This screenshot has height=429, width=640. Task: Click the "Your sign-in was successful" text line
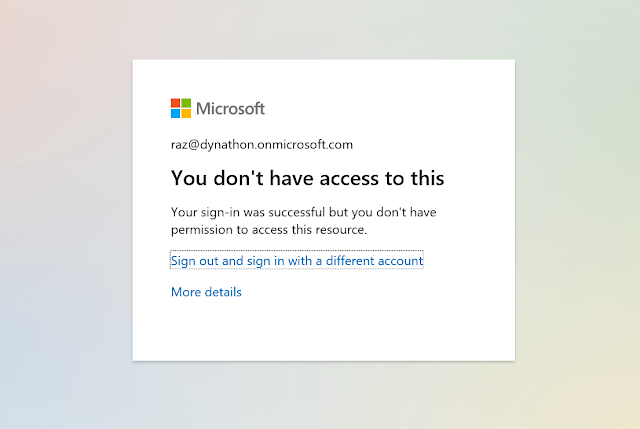(303, 212)
